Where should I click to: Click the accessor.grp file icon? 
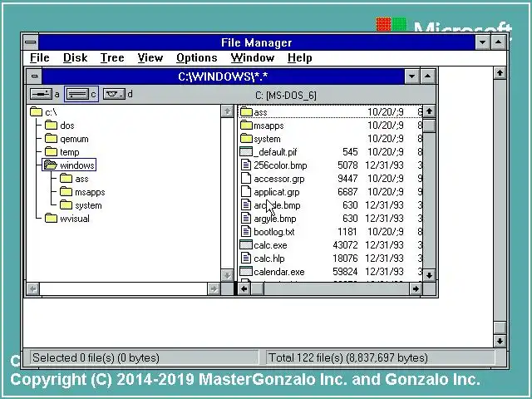pos(246,179)
